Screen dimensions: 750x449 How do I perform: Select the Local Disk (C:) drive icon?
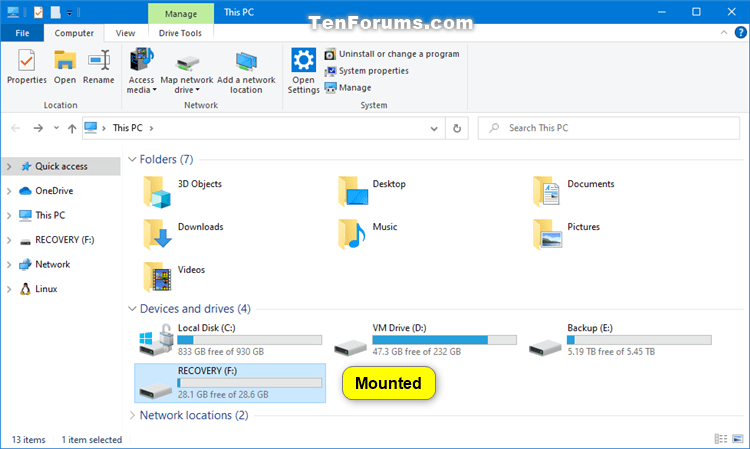(x=156, y=340)
